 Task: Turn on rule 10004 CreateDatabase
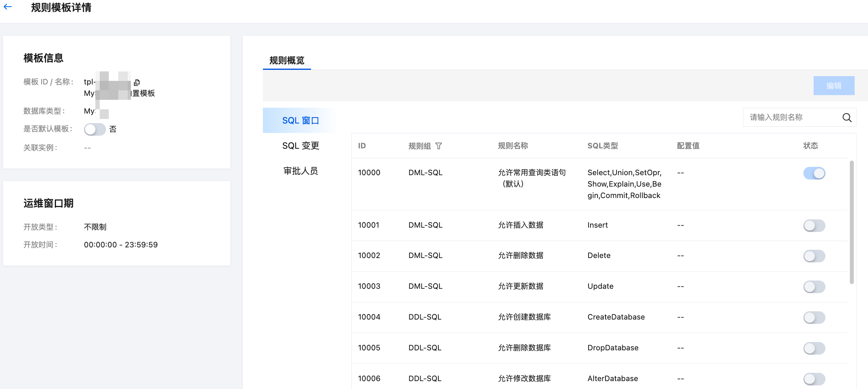point(814,318)
